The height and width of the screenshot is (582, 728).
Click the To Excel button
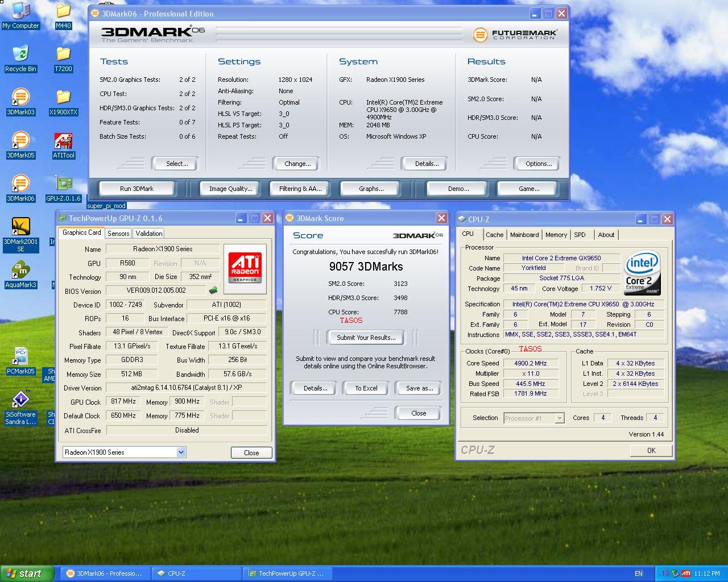point(366,388)
